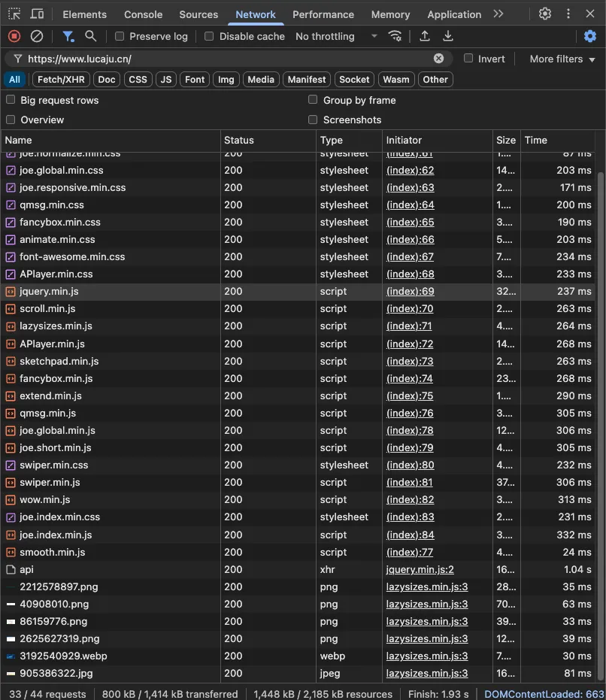This screenshot has width=606, height=700.
Task: Filter requests by CSS type
Action: (138, 80)
